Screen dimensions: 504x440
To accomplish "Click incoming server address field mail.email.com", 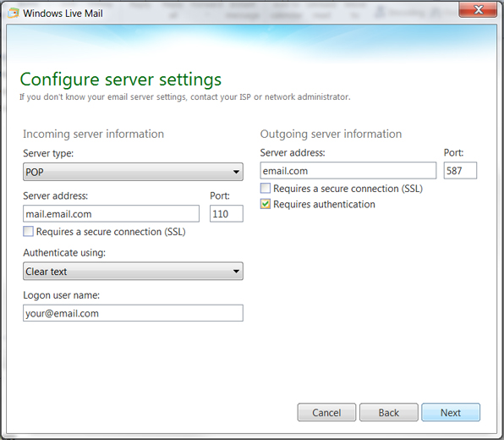I will coord(112,214).
